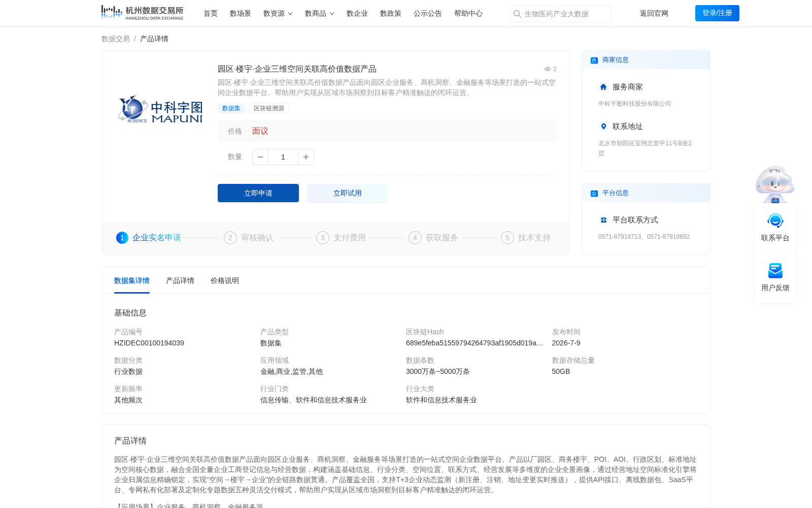The width and height of the screenshot is (812, 508).
Task: Click the quantity input field
Action: coord(283,157)
